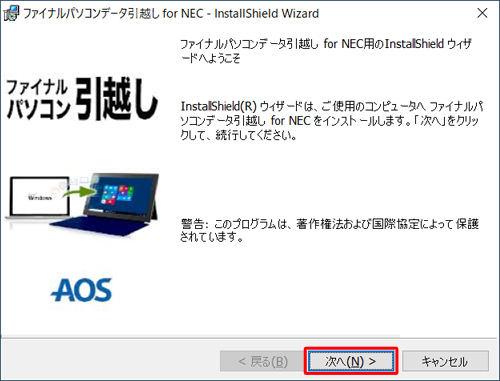Screen dimensions: 500x381
Task: Click the AOS logo
Action: point(81,290)
